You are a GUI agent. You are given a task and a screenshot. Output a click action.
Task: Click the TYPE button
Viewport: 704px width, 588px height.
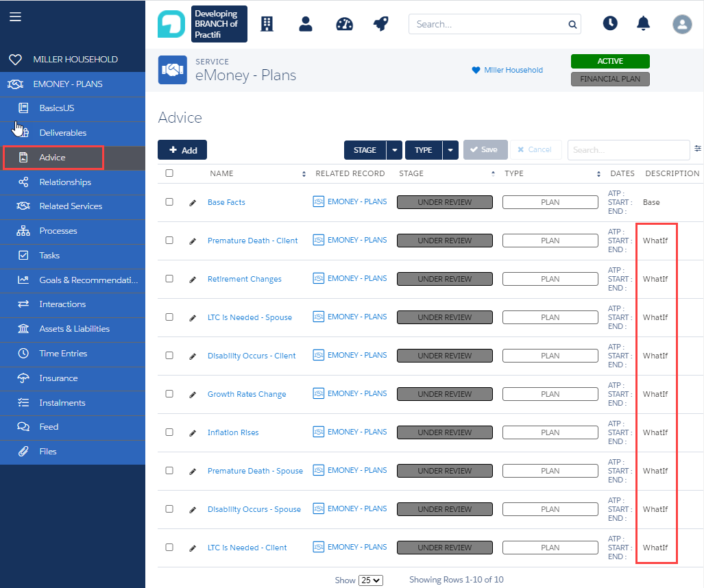[424, 150]
